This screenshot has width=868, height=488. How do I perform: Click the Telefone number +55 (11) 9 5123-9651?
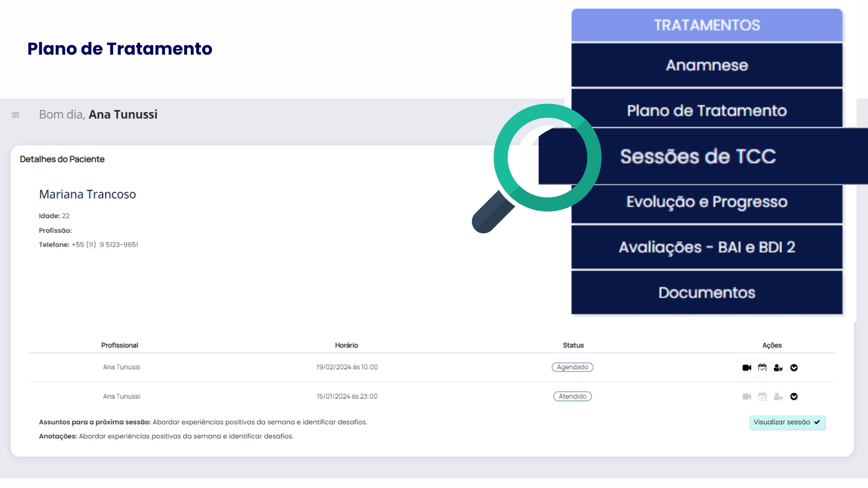(x=105, y=244)
